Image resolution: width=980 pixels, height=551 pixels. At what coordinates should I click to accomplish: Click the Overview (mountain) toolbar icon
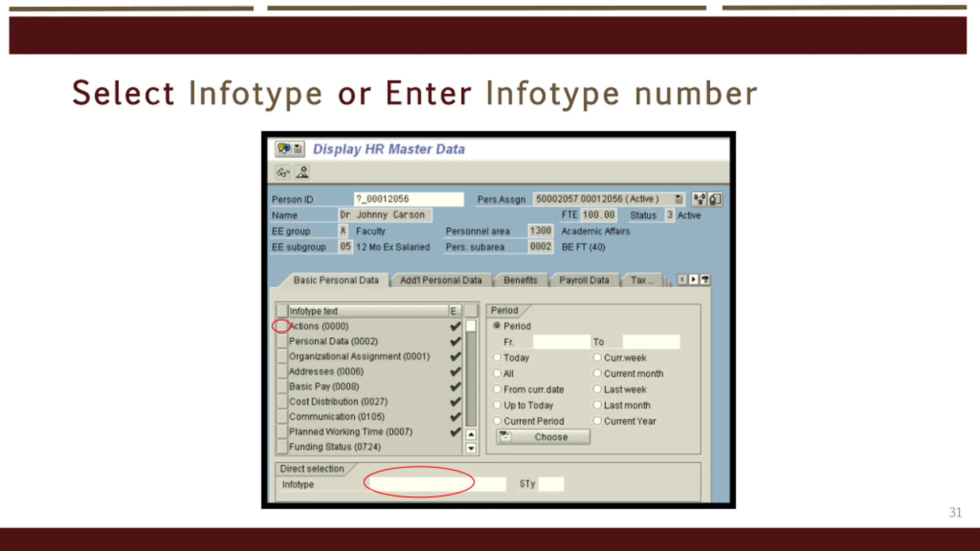tap(302, 173)
